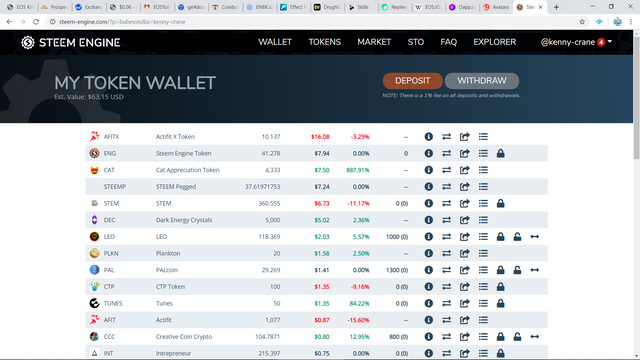Viewport: 640px width, 360px height.
Task: Click INT balance 215.397
Action: [x=269, y=353]
